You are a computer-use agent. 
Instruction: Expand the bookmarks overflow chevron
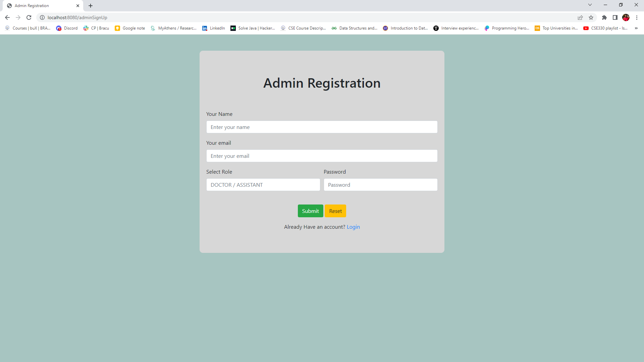[x=636, y=28]
